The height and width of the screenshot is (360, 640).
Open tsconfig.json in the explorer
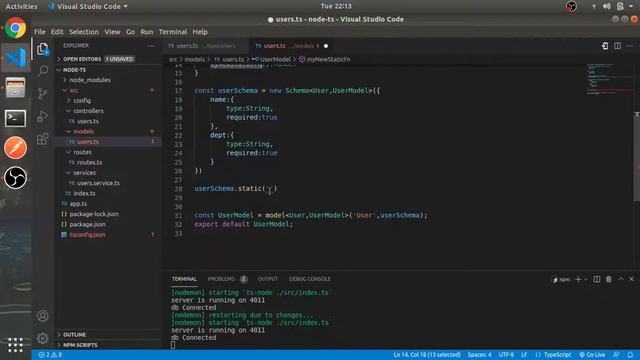87,235
